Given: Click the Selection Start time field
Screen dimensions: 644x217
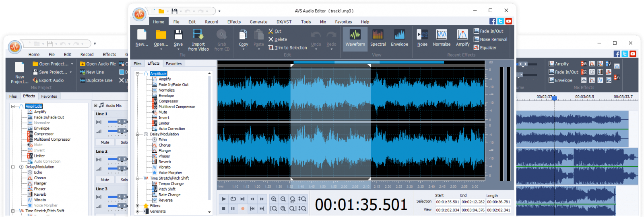Looking at the screenshot, I should tap(447, 202).
